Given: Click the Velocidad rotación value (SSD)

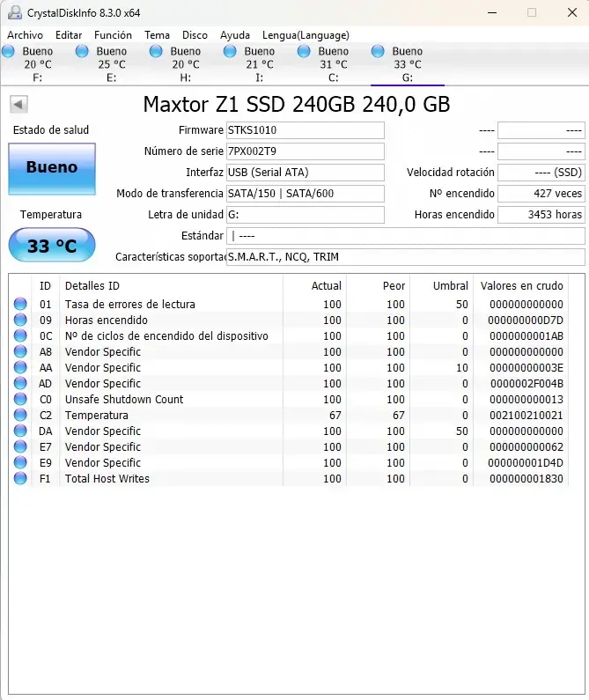Looking at the screenshot, I should (x=541, y=173).
